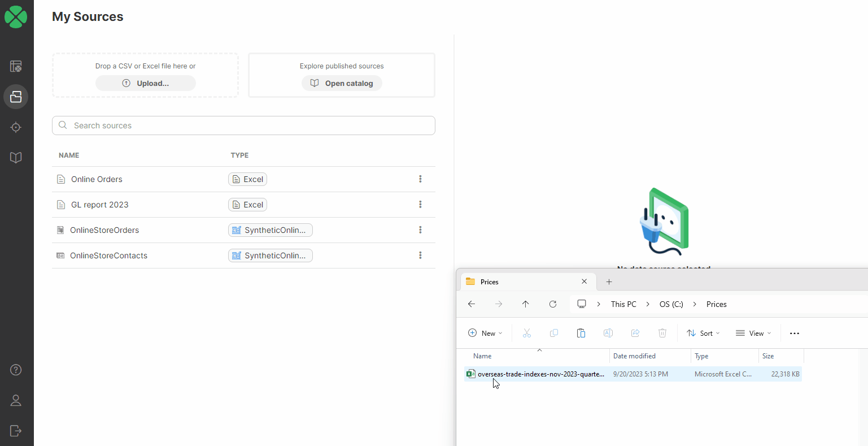Viewport: 868px width, 446px height.
Task: Rename the overseas-trade-indexes file
Action: (608, 333)
